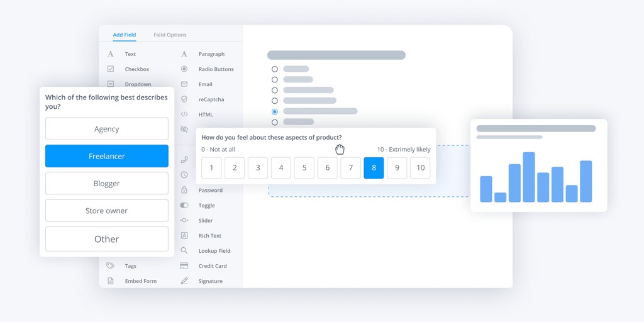
Task: Choose the Store owner answer
Action: [107, 211]
